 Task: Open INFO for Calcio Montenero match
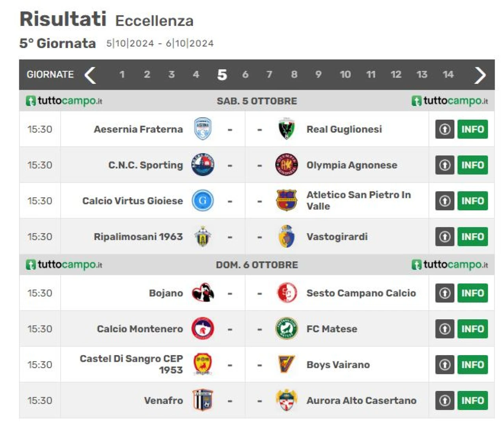(x=472, y=329)
